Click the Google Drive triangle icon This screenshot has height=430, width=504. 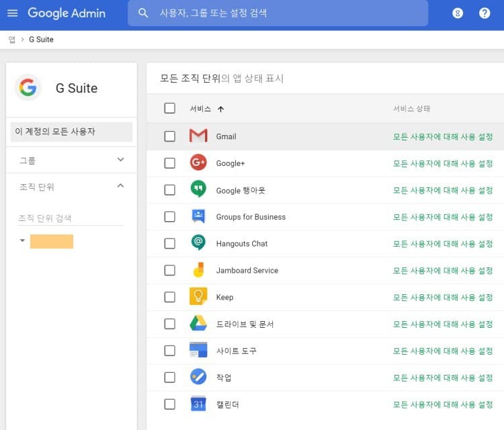pyautogui.click(x=198, y=324)
